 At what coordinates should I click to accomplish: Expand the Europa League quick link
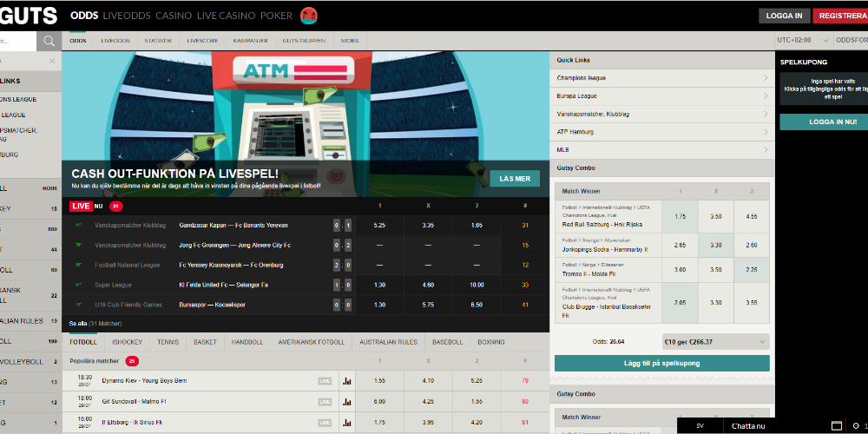pos(662,95)
